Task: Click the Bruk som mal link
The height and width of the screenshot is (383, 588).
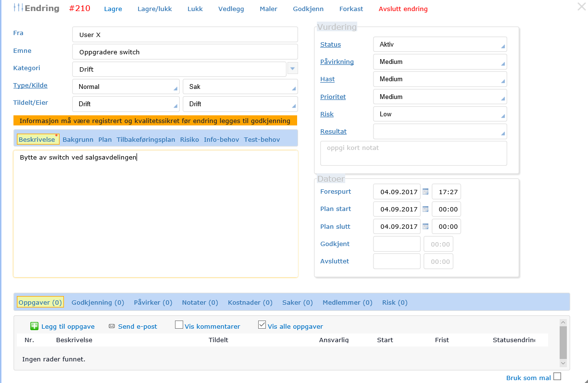Action: pos(528,378)
